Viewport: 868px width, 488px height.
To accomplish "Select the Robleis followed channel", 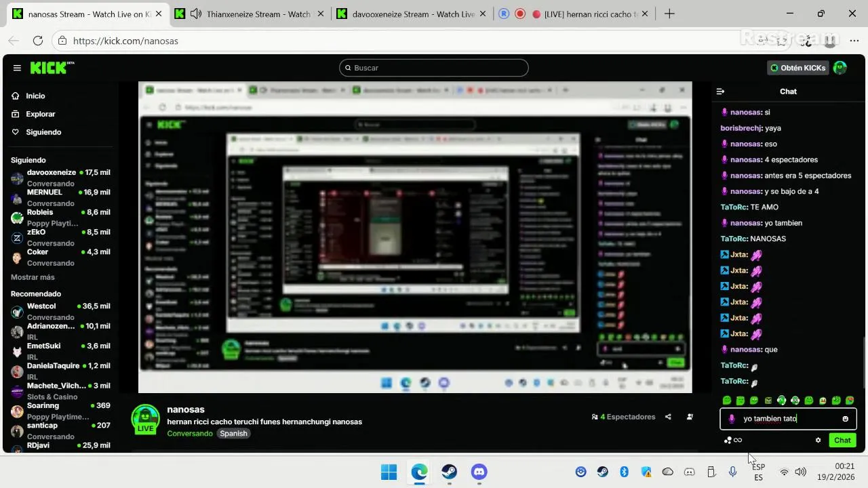I will pos(60,217).
